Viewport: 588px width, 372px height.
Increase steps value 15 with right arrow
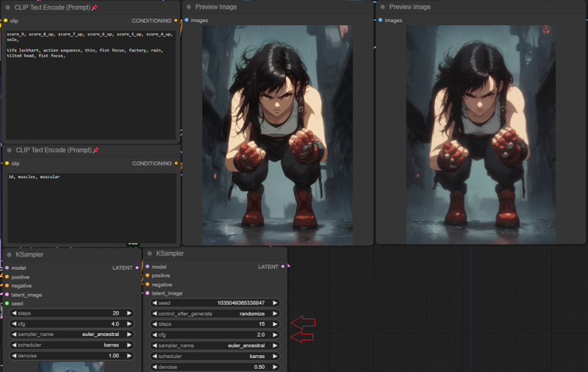pos(274,324)
